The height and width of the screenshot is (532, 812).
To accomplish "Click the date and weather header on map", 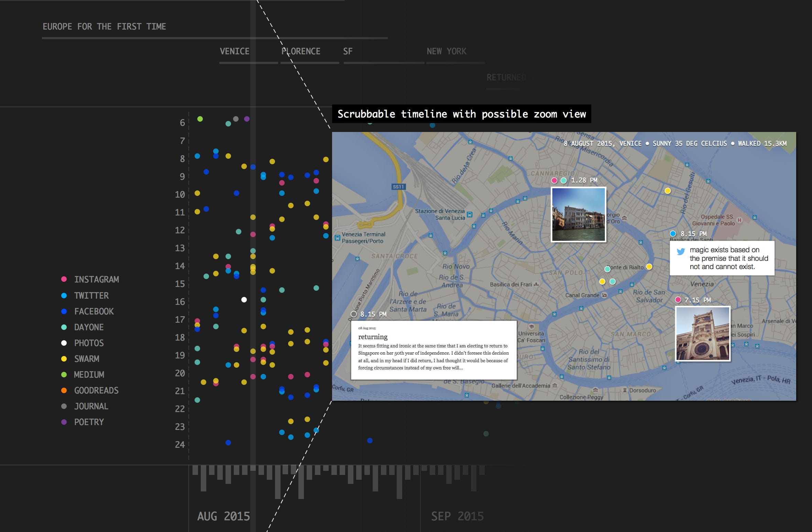I will [x=675, y=143].
